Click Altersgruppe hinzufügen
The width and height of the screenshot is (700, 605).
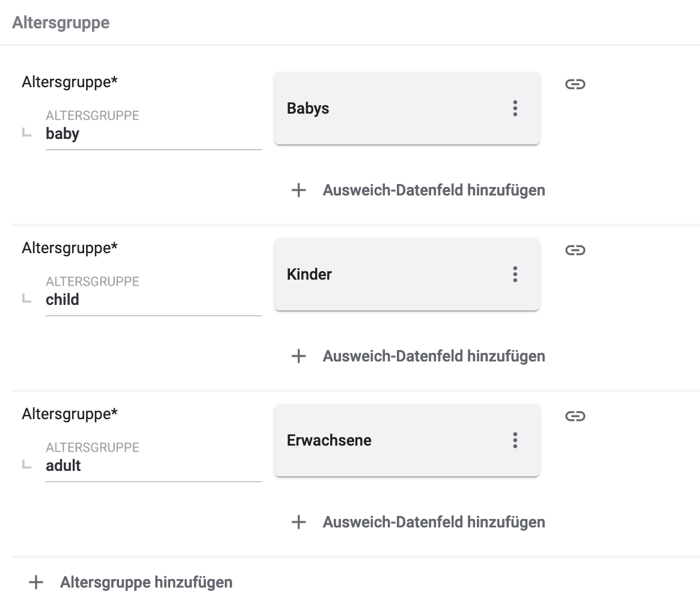[146, 582]
